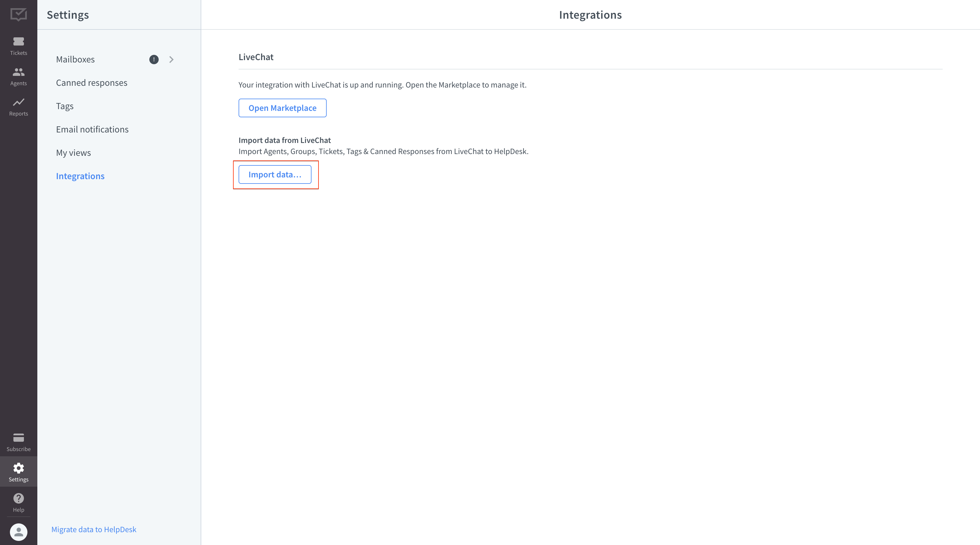This screenshot has width=980, height=545.
Task: Go to the Agents section
Action: [x=19, y=76]
